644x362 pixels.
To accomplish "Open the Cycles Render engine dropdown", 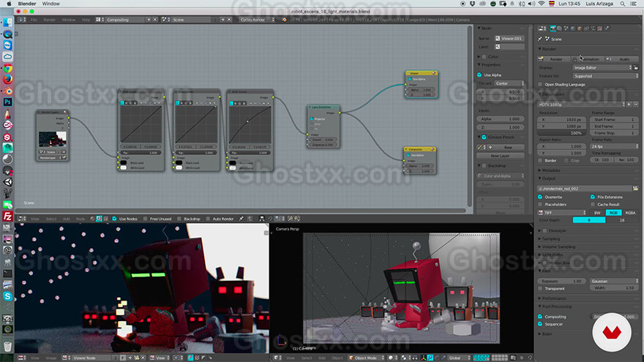I will coord(257,19).
